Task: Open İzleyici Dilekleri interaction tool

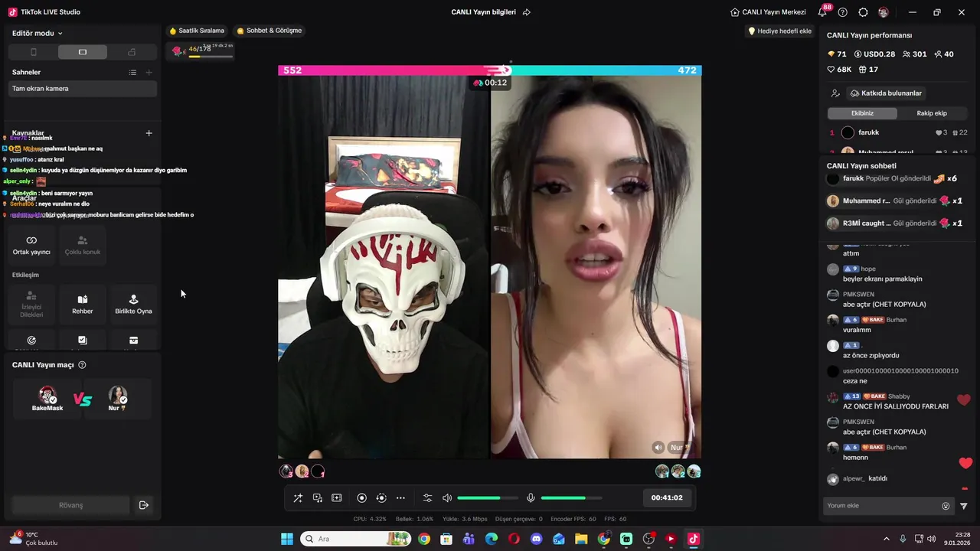Action: (31, 305)
